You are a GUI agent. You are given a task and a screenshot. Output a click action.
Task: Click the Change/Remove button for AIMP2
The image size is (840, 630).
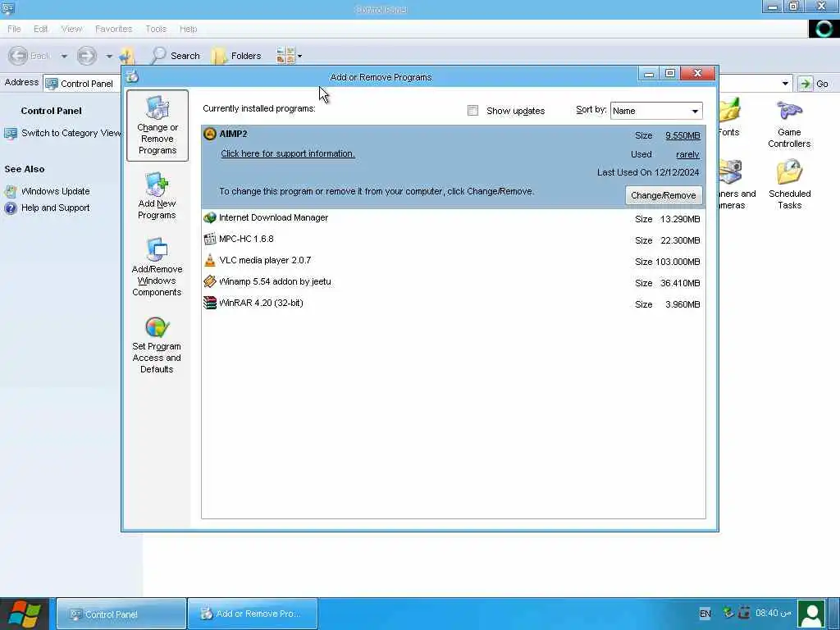point(663,195)
